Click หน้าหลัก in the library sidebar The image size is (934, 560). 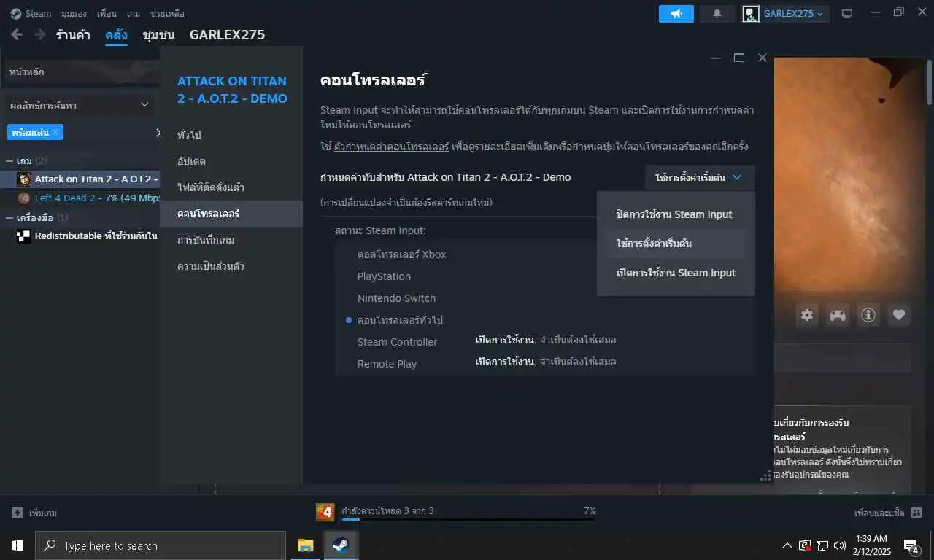80,72
